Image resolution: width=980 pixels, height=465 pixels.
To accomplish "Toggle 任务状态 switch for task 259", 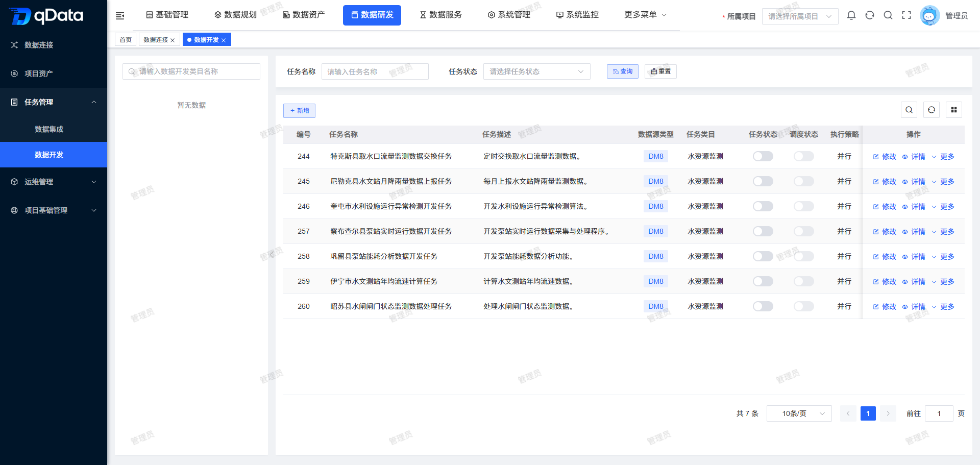I will pos(763,281).
